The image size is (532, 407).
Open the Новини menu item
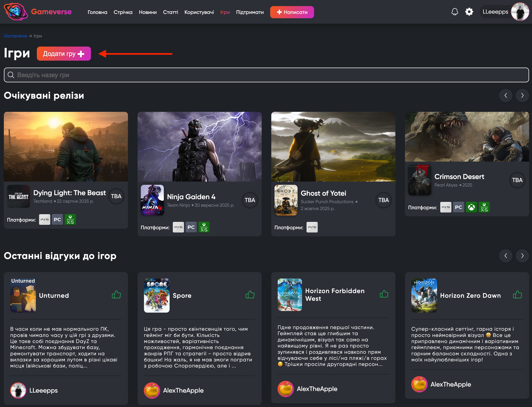point(148,12)
